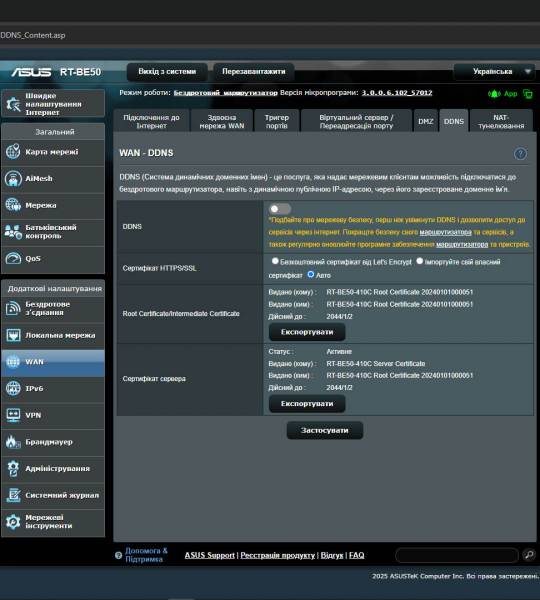
Task: Click the Вихід з системи button
Action: (167, 72)
